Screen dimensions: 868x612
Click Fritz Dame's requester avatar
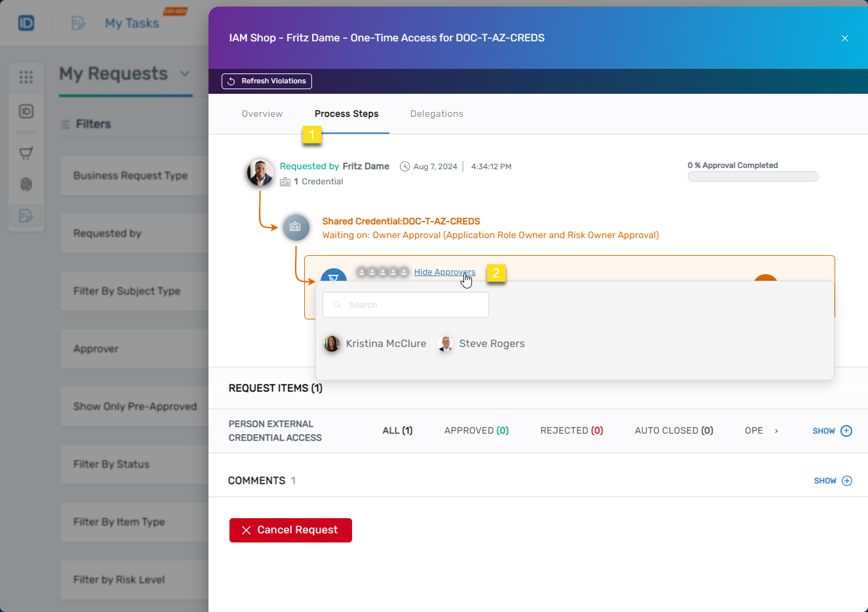pos(260,173)
